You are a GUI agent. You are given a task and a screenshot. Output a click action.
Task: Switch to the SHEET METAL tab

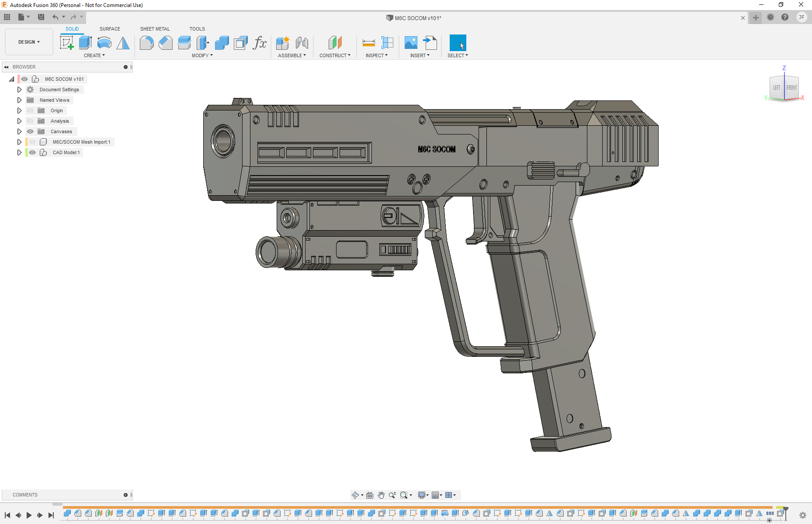point(155,29)
